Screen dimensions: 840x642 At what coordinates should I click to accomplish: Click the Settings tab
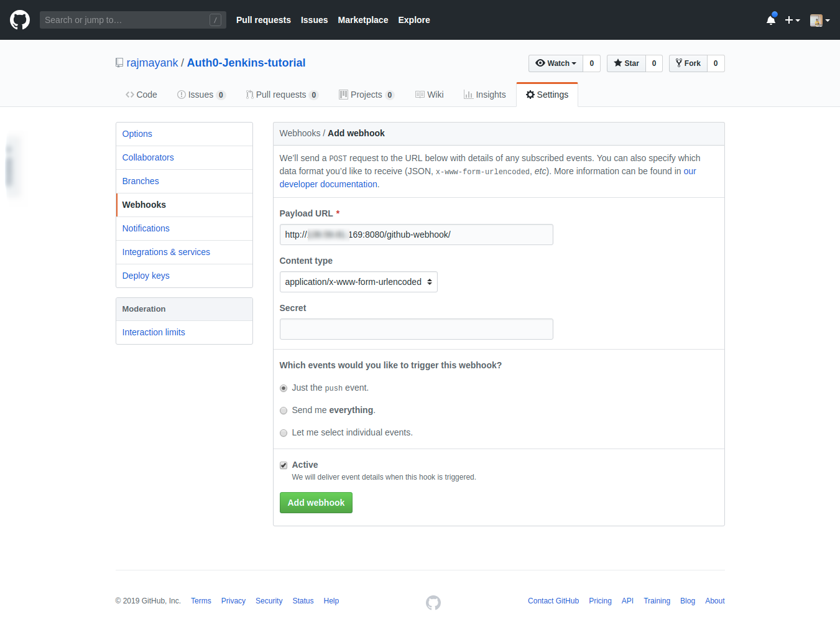click(x=547, y=95)
